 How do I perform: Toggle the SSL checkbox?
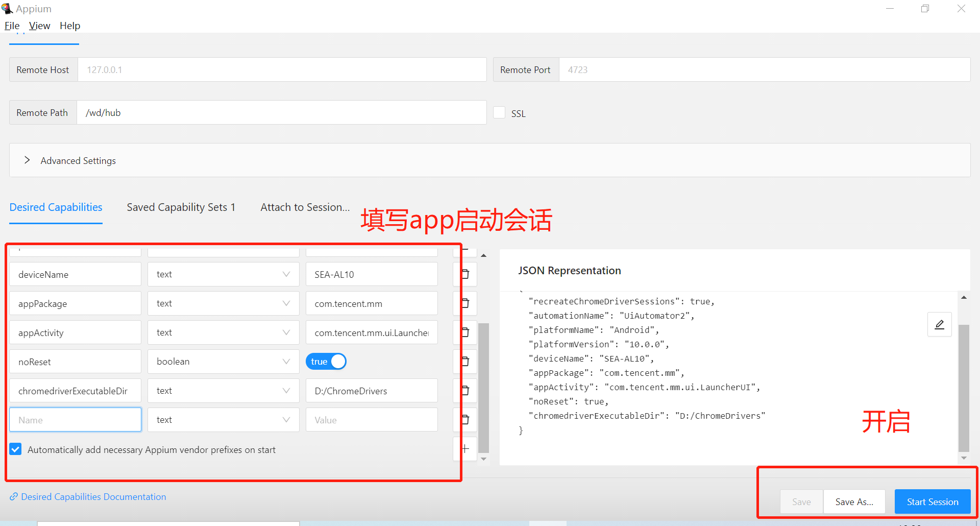click(499, 113)
